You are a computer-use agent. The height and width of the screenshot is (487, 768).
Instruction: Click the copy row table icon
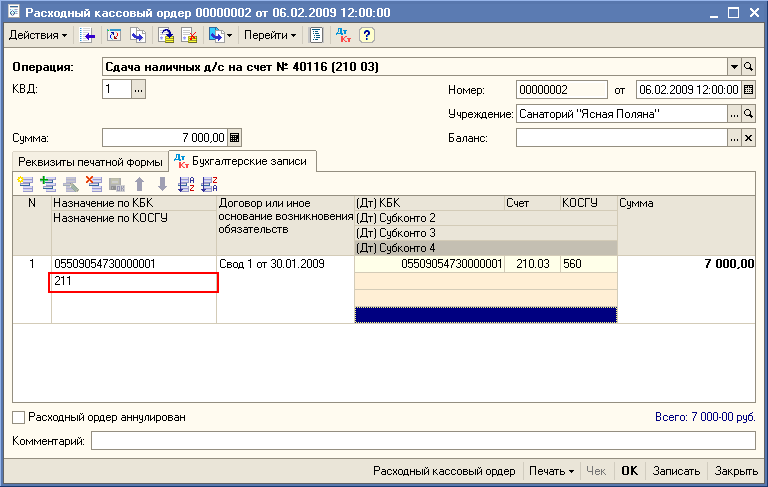point(48,184)
